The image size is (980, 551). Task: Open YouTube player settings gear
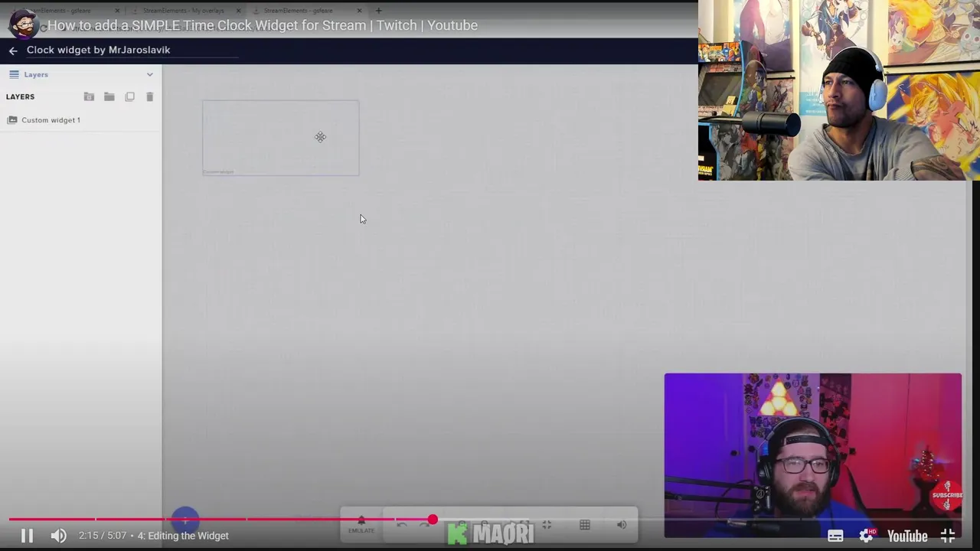[866, 536]
